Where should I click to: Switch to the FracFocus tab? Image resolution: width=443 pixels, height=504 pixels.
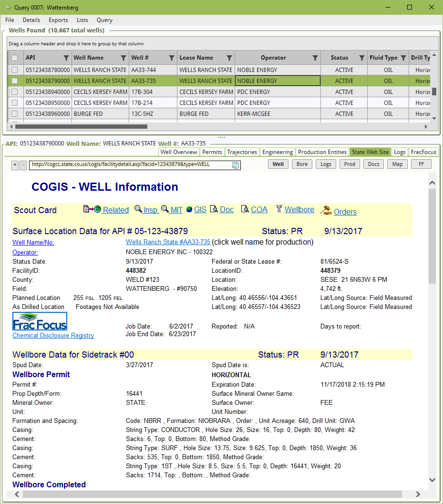click(423, 152)
